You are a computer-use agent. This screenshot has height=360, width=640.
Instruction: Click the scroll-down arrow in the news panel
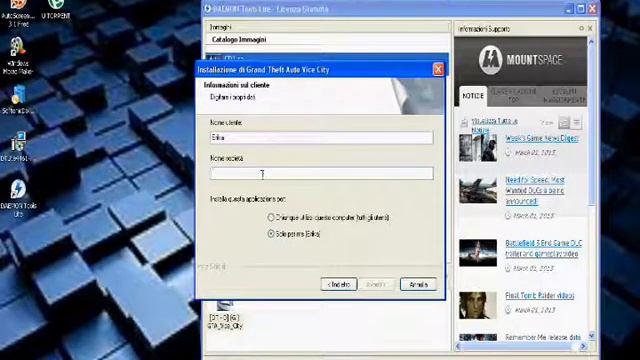point(591,336)
